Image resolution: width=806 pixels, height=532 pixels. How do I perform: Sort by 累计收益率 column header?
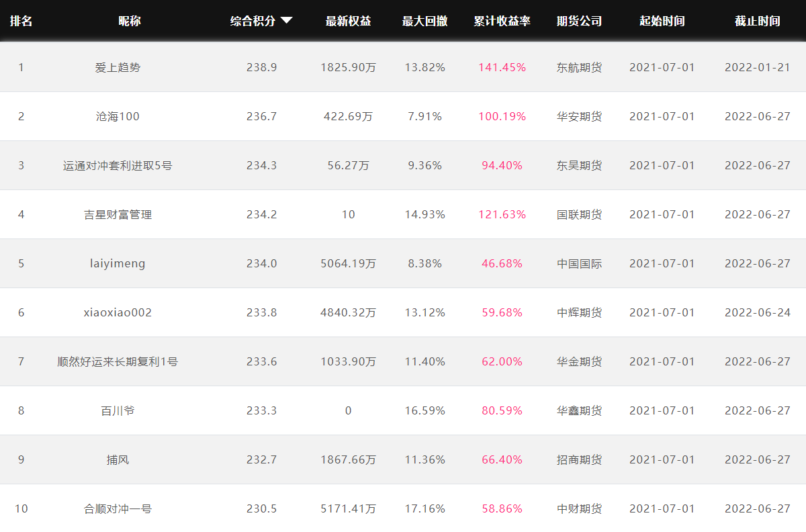pyautogui.click(x=502, y=21)
